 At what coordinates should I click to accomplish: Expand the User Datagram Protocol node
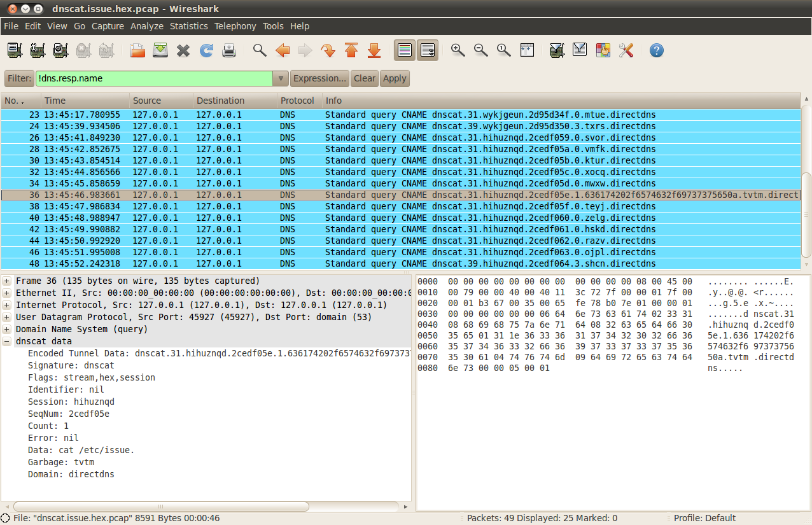(7, 317)
